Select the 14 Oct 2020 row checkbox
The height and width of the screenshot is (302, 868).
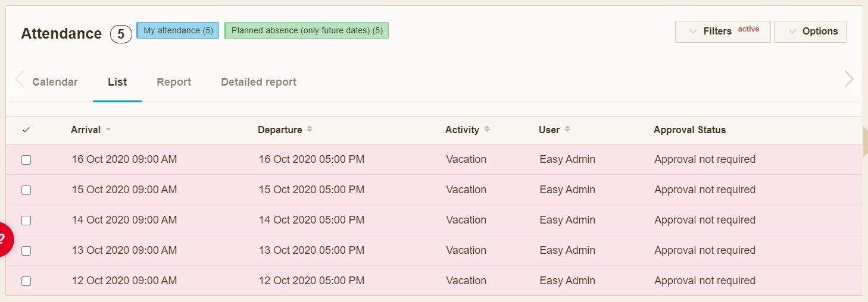[x=26, y=221]
